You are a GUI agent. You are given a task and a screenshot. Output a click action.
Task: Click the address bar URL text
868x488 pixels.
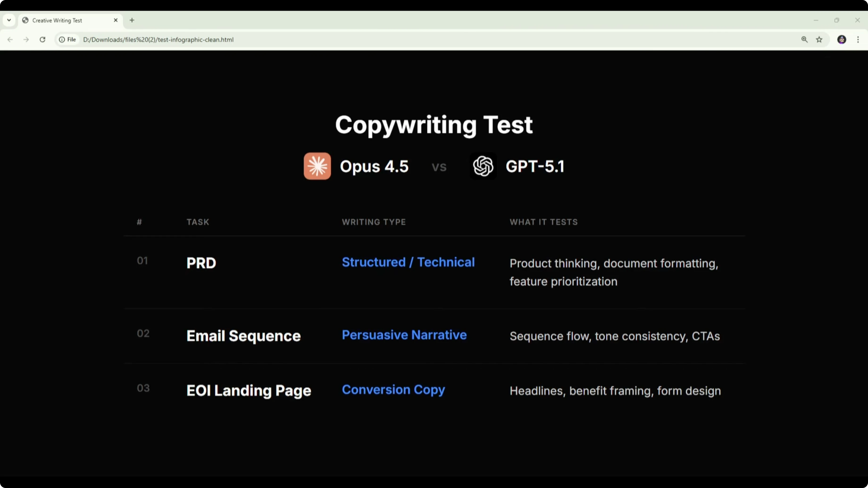pos(158,39)
